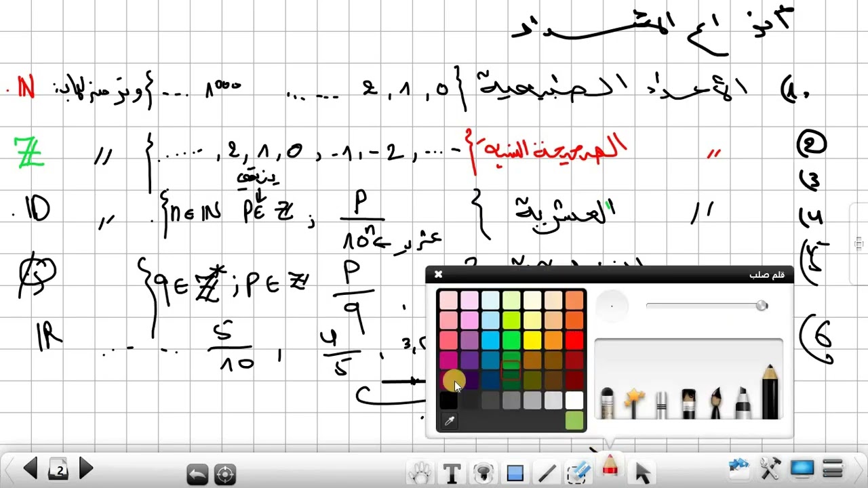Pick the lime yellow-green color swatch
The width and height of the screenshot is (868, 488).
511,320
